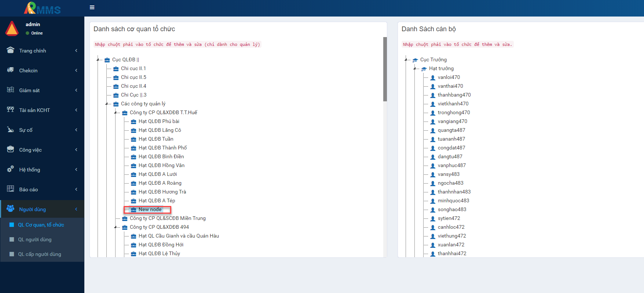Select user tuananh487
This screenshot has height=293, width=644.
[x=451, y=139]
